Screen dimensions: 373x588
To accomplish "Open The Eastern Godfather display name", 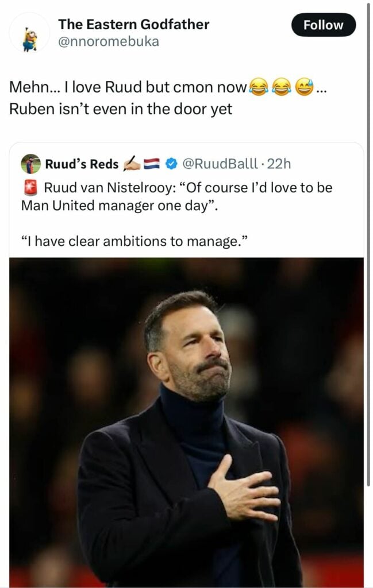I will click(133, 24).
